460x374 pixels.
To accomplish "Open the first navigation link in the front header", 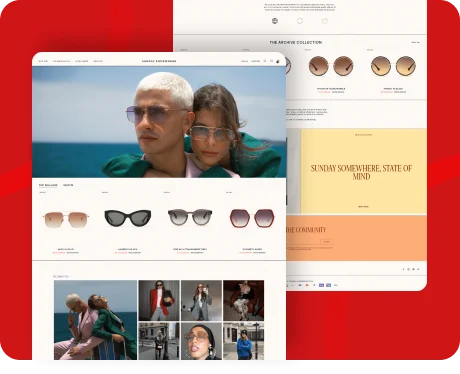I will pyautogui.click(x=43, y=61).
